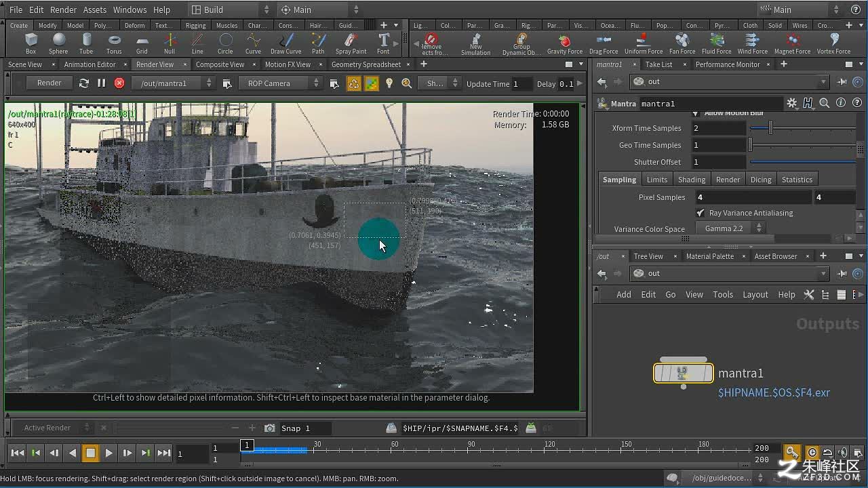Select the Font shelf tool

(383, 44)
